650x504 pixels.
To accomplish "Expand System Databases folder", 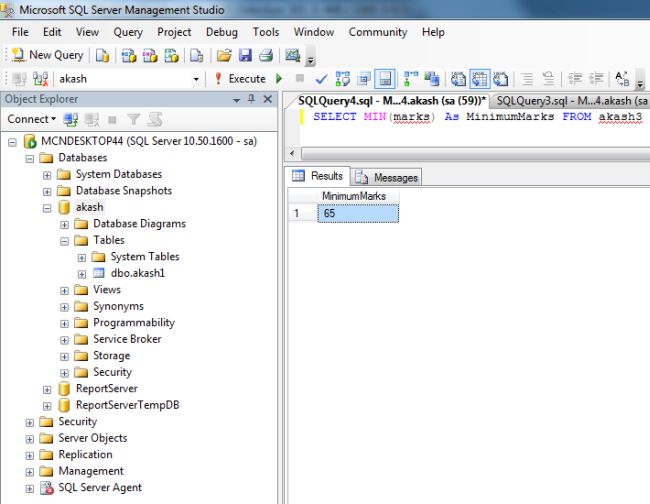I will coord(47,175).
